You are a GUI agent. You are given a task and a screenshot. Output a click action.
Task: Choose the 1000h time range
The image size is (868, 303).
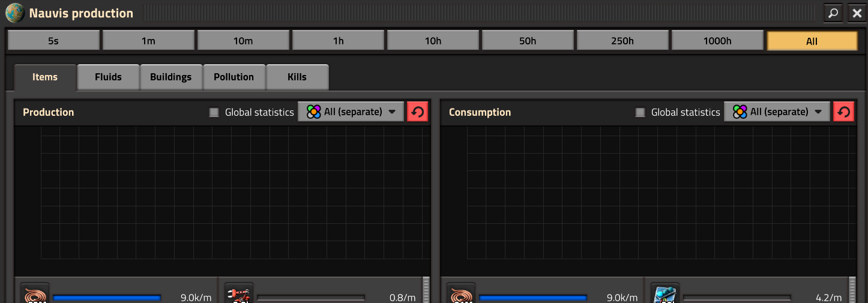point(717,41)
